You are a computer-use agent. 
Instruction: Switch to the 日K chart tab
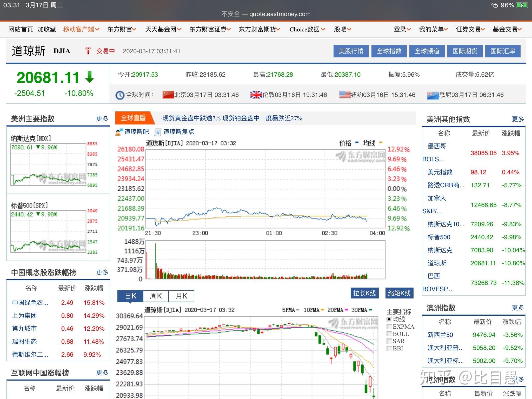[130, 296]
